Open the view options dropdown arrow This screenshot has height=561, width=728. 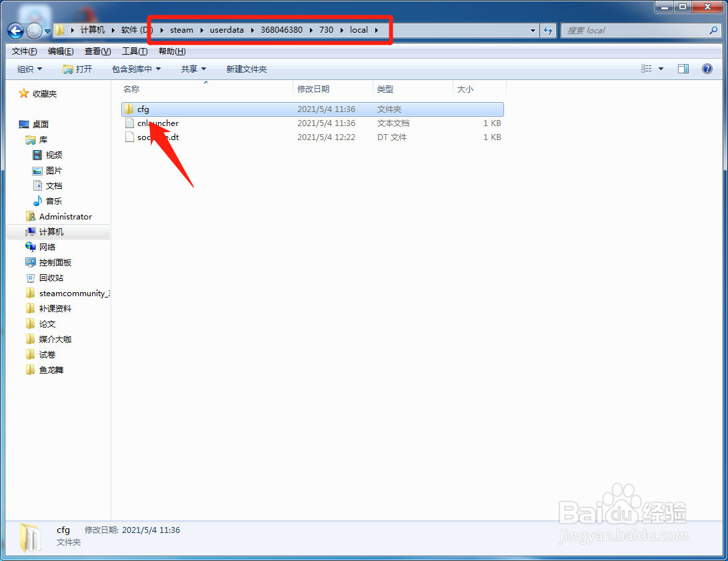(x=661, y=69)
